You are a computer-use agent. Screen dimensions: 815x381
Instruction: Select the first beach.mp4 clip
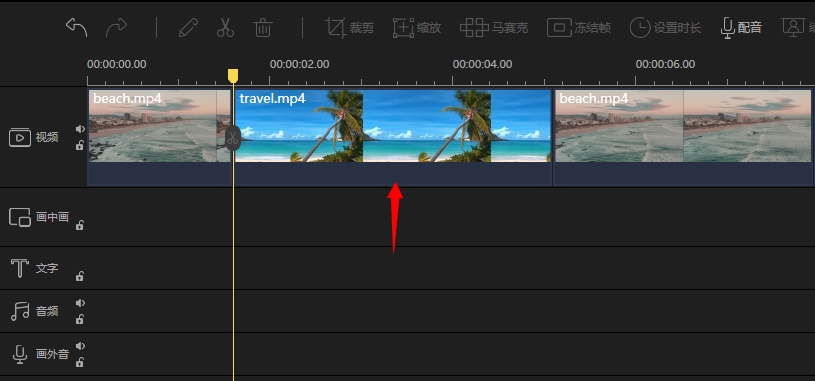159,137
